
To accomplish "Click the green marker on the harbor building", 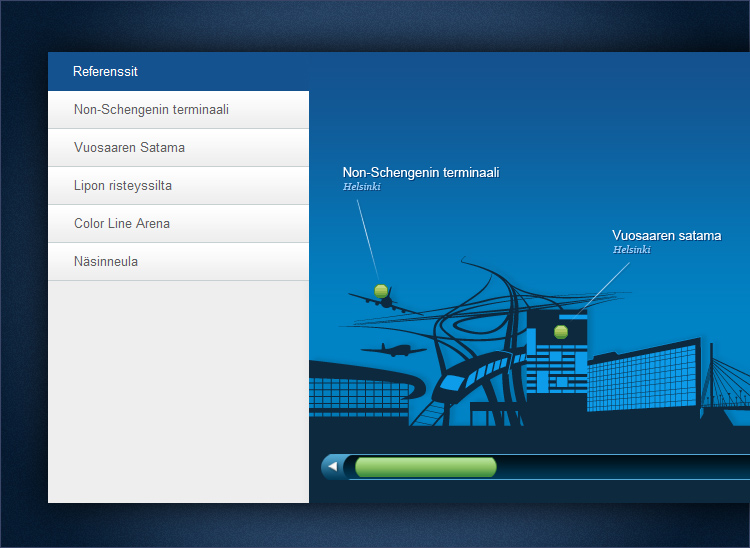I will (561, 331).
